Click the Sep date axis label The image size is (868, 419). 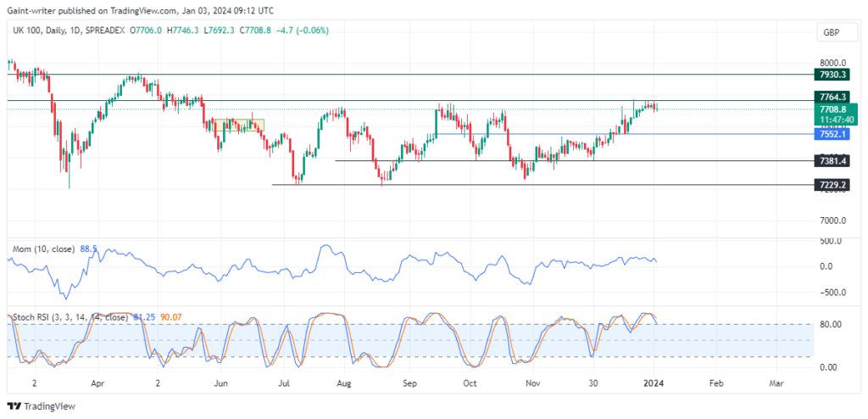pos(409,383)
